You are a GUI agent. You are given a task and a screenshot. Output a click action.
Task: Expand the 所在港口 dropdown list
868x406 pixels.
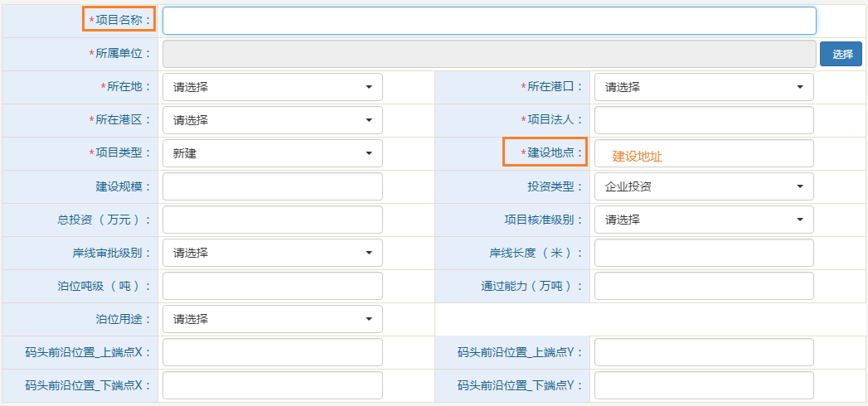tap(703, 87)
